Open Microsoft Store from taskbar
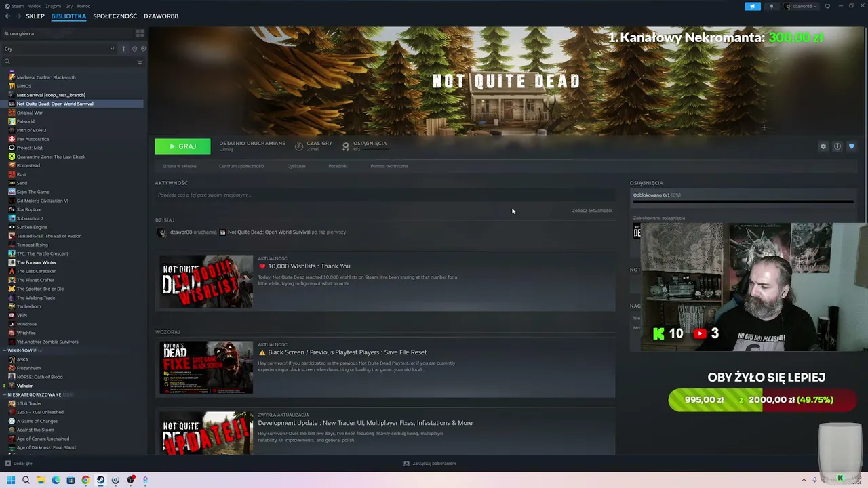 [x=71, y=480]
